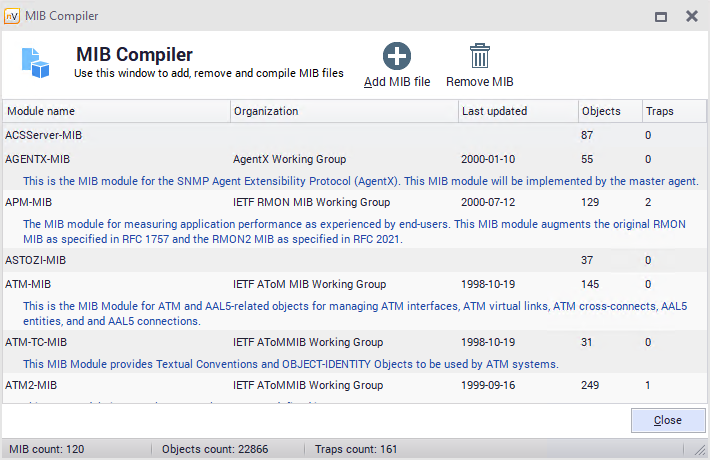The width and height of the screenshot is (710, 460).
Task: Click the app icon in the title bar
Action: (x=13, y=16)
